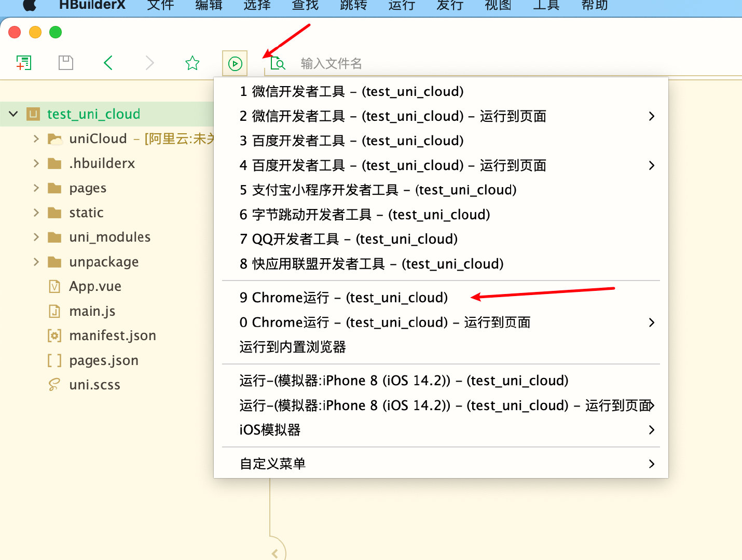
Task: Open the 文件 menu
Action: pos(161,5)
